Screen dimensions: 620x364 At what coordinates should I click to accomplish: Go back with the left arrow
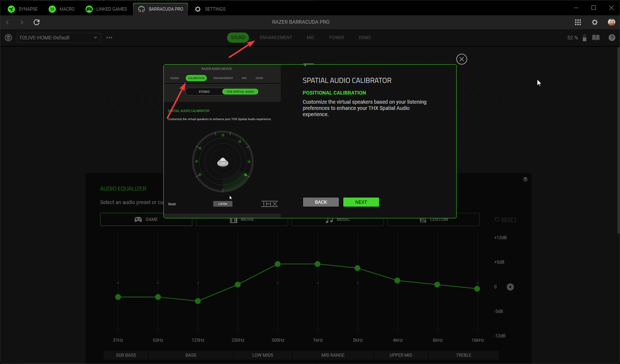click(7, 22)
